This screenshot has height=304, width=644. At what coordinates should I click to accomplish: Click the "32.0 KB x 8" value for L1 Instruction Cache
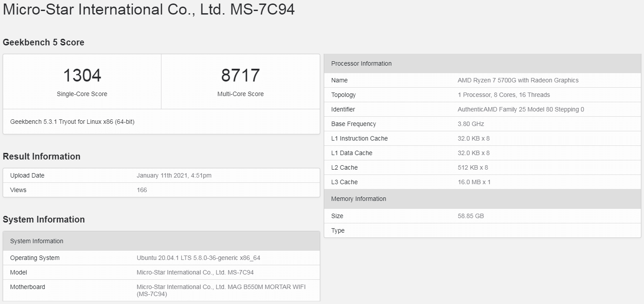pyautogui.click(x=474, y=138)
